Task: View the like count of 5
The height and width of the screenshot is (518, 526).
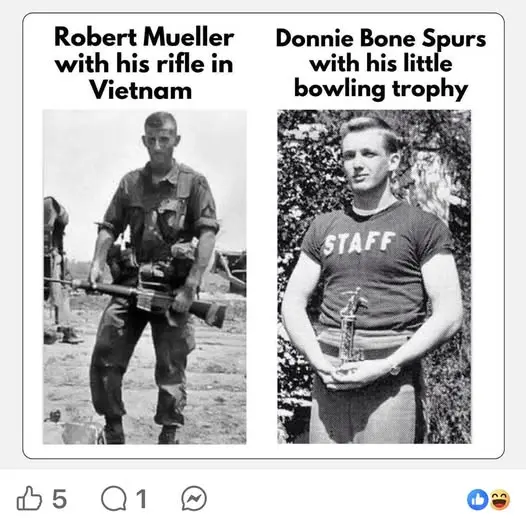Action: pyautogui.click(x=59, y=499)
